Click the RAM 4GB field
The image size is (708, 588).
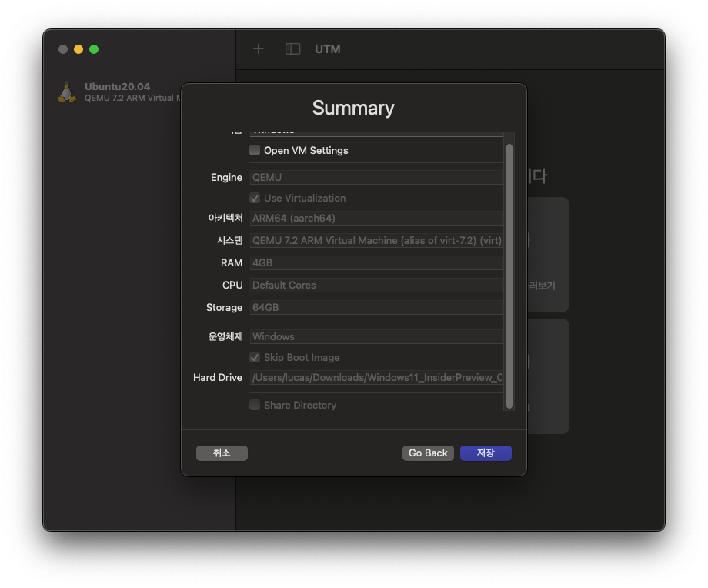[x=376, y=263]
